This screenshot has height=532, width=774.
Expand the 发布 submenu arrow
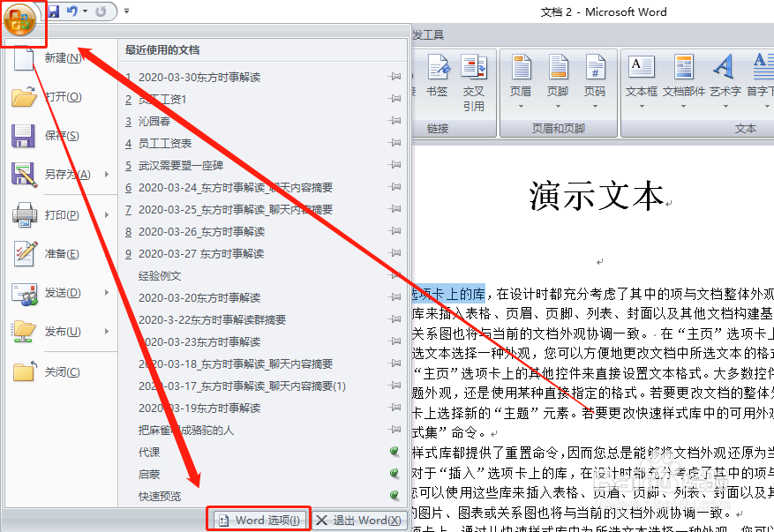[107, 331]
